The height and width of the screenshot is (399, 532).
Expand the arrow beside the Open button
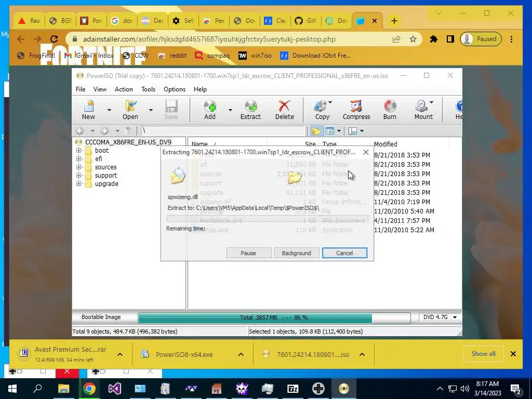pos(151,110)
